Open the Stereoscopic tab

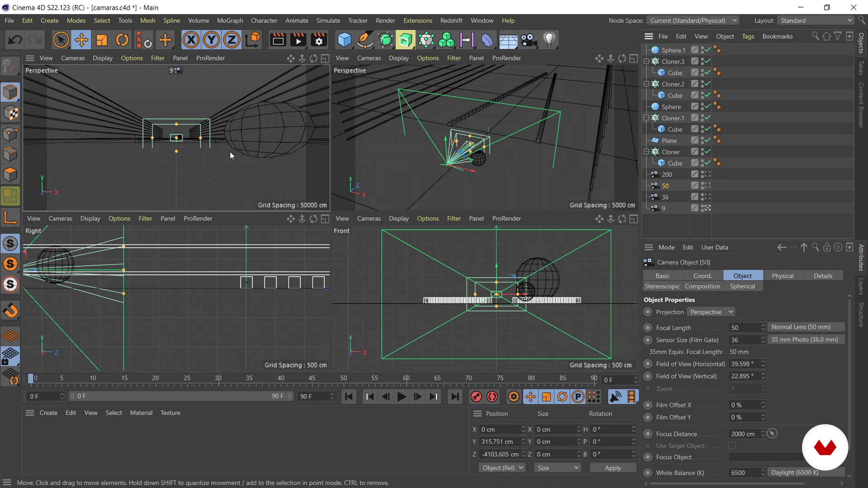662,286
